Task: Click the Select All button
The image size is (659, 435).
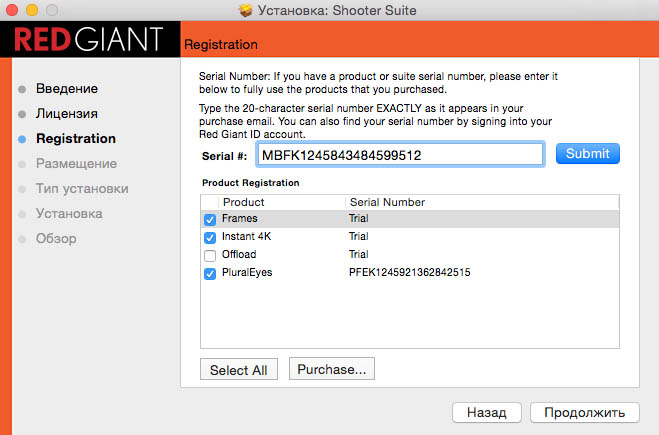Action: (239, 369)
